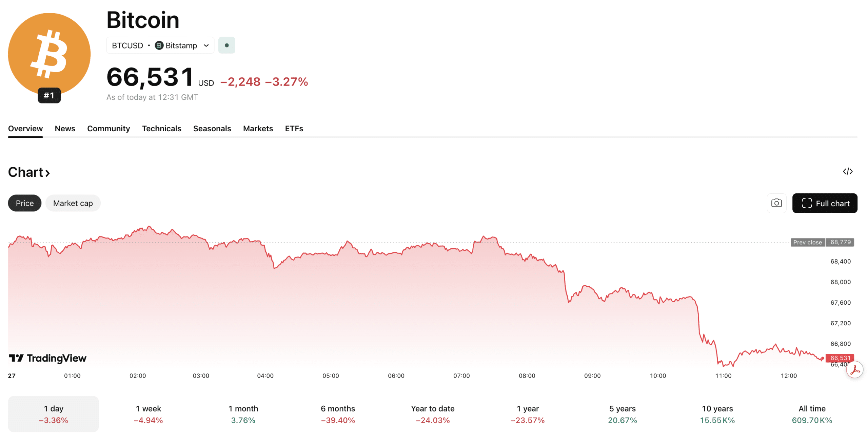Switch to the Overview tab
868x439 pixels.
tap(25, 128)
